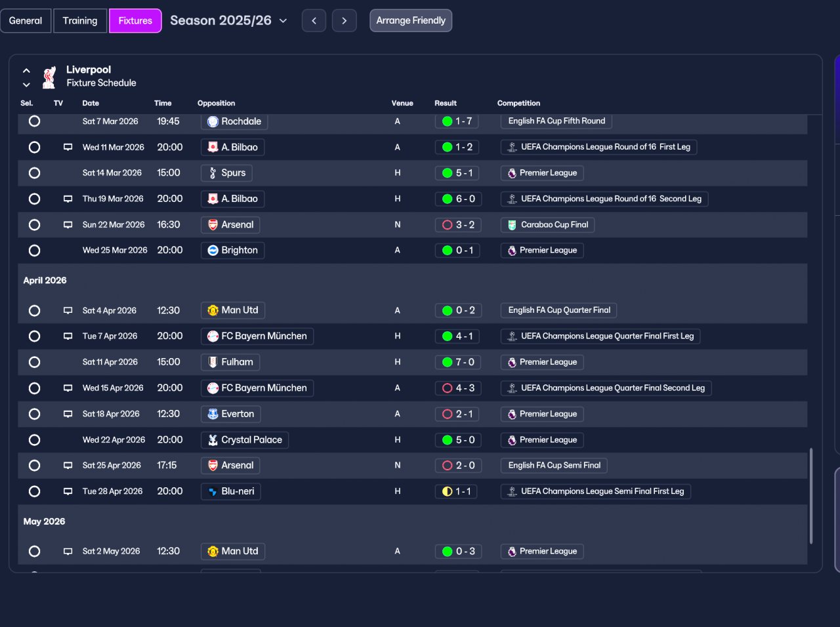Click the TV icon for the Sat 25 Apr Arsenal match
Image resolution: width=840 pixels, height=627 pixels.
pyautogui.click(x=68, y=465)
